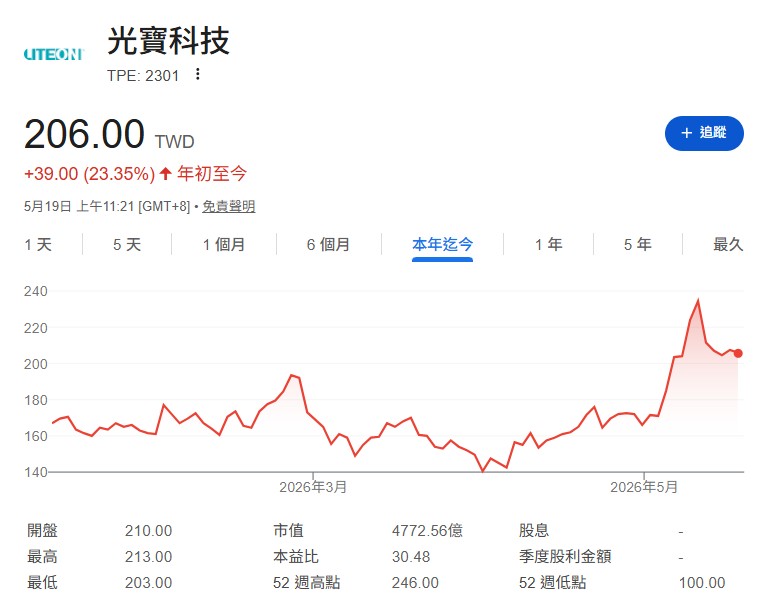This screenshot has width=766, height=609.
Task: Click the 最低 value 203.00
Action: (x=149, y=583)
